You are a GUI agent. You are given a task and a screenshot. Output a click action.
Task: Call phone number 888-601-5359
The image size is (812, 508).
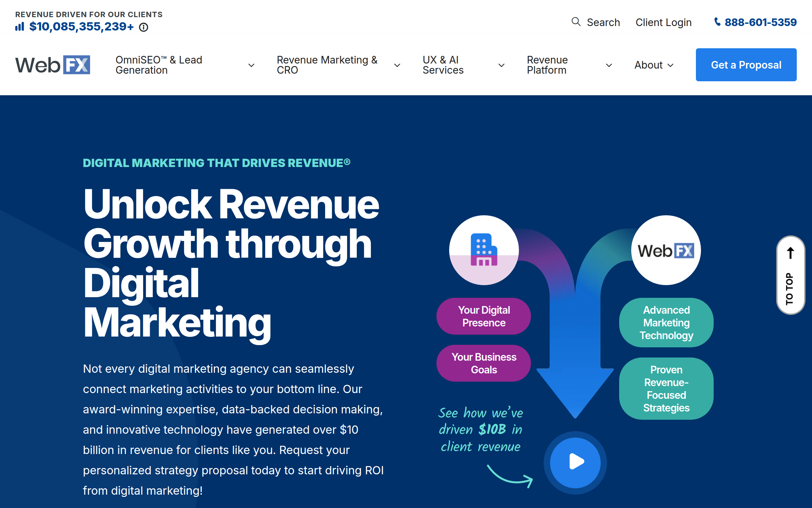pos(760,22)
